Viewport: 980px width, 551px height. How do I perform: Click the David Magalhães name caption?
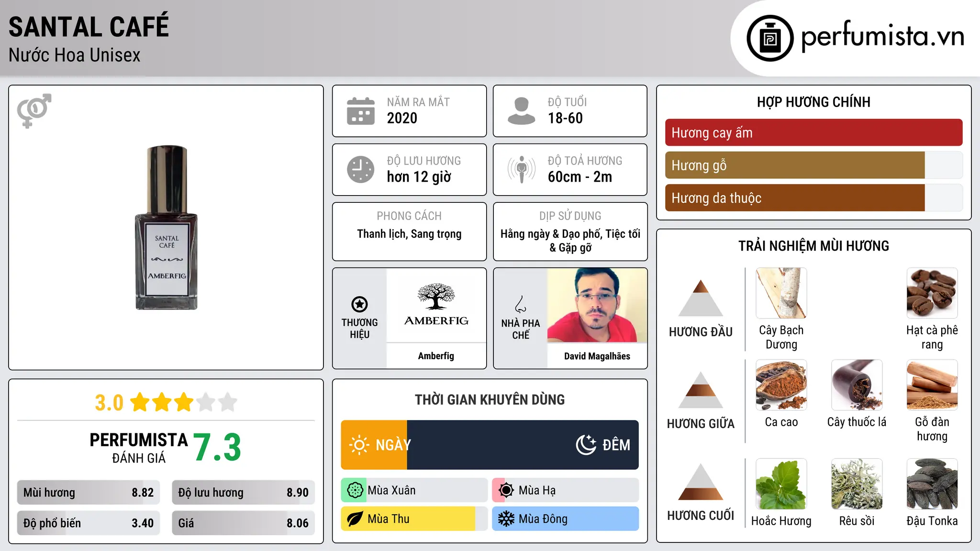(x=597, y=356)
